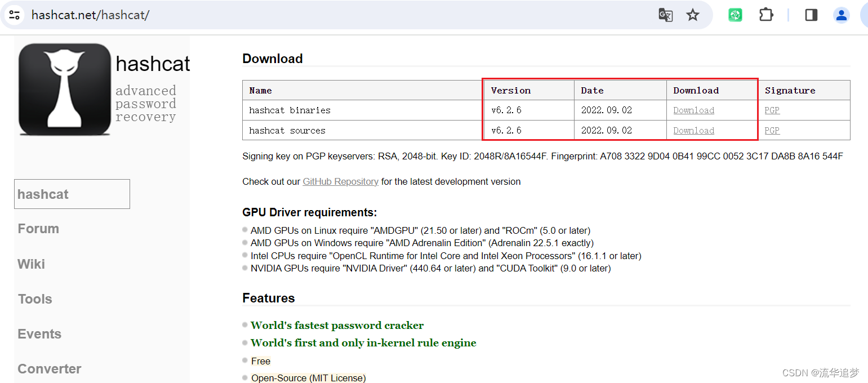
Task: Open the user profile avatar icon
Action: [842, 15]
